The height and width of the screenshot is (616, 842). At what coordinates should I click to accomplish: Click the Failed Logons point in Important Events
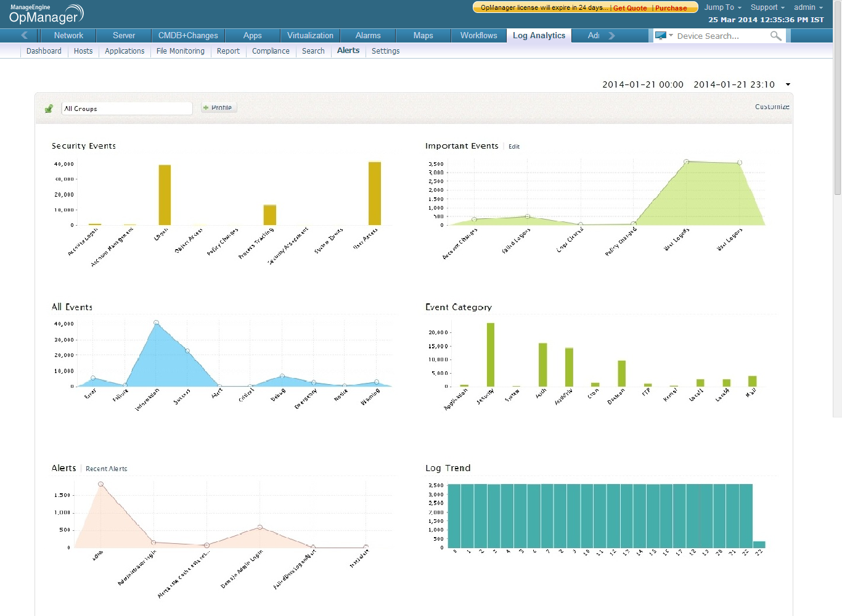click(x=528, y=216)
